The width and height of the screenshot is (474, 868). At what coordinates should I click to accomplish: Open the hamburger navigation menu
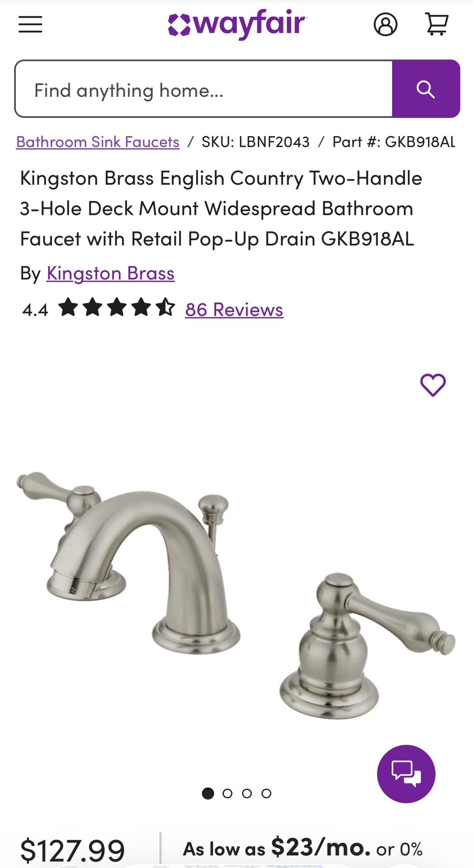[30, 24]
